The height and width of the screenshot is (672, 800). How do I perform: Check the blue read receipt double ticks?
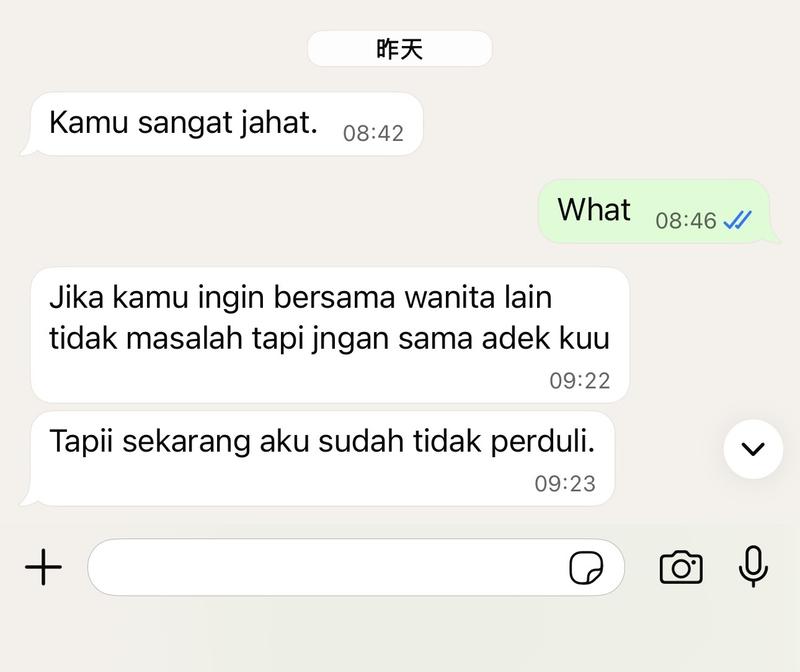click(738, 220)
